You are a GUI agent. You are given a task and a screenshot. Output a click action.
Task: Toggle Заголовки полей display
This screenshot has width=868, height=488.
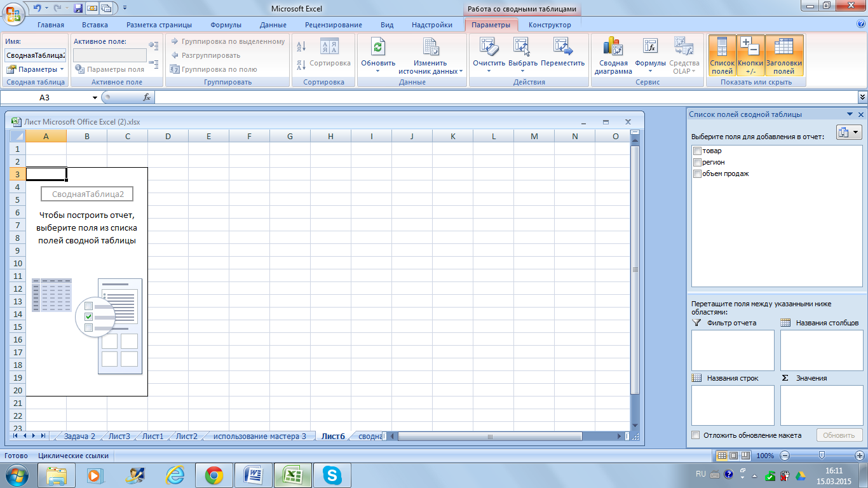click(x=784, y=56)
